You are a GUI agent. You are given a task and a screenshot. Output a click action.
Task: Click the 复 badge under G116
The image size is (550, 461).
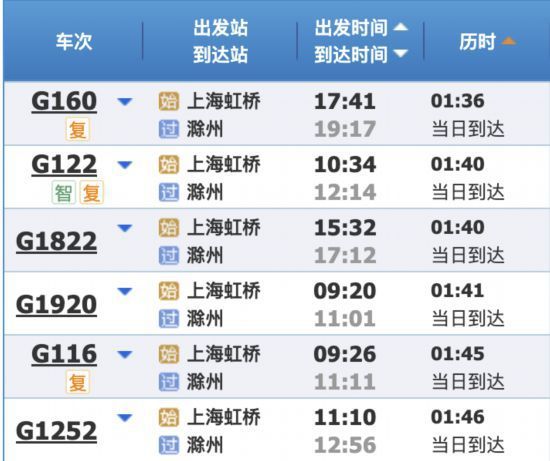[x=78, y=382]
